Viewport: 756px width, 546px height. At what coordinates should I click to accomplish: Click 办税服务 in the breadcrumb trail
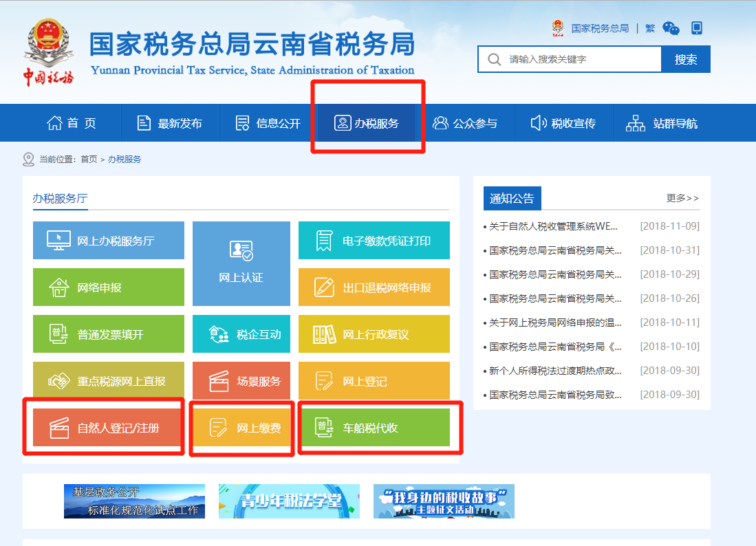[x=125, y=160]
